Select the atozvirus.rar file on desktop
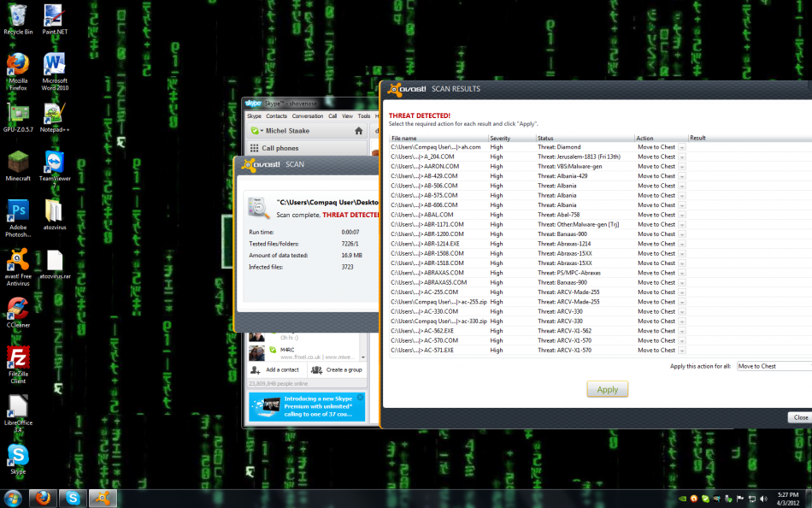This screenshot has height=508, width=812. click(x=55, y=264)
